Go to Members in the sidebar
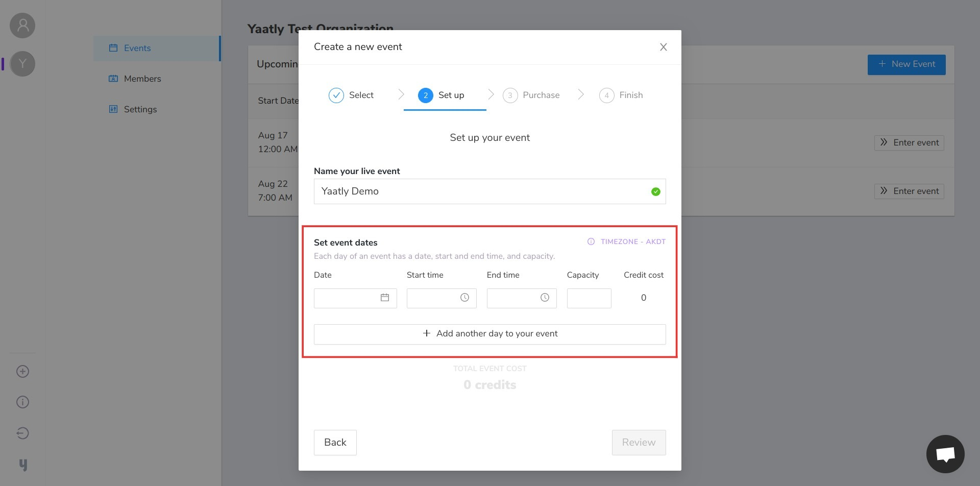Image resolution: width=980 pixels, height=486 pixels. pyautogui.click(x=157, y=79)
